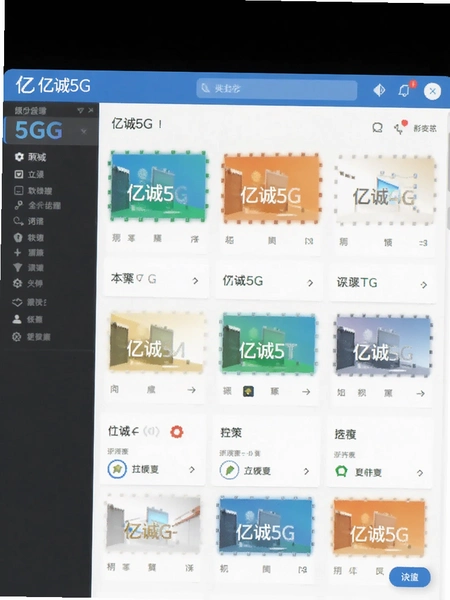Click the diamond icon in the blue header
450x600 pixels.
click(x=379, y=90)
